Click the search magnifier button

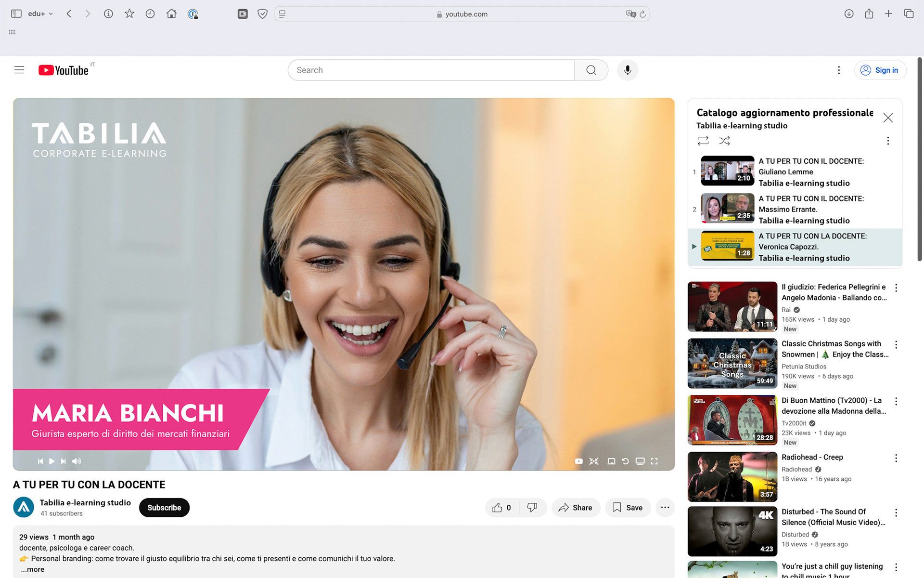point(591,70)
